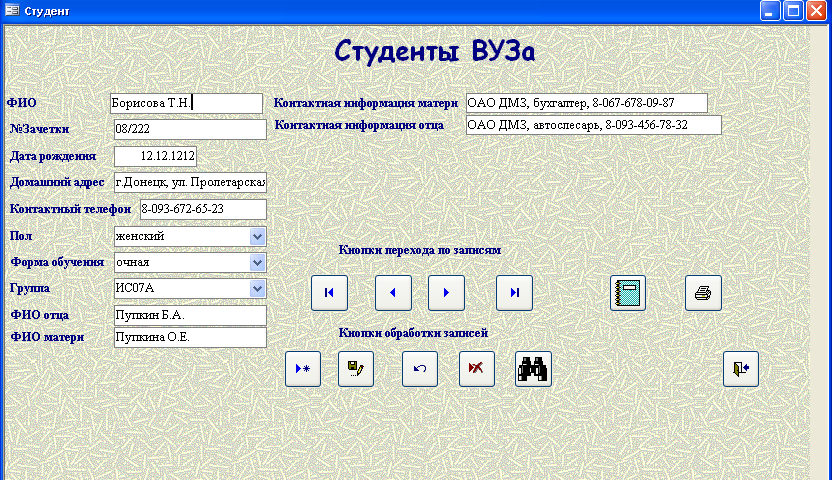Screen dimensions: 832x480
Task: Click the ФИО отца label
Action: [x=40, y=316]
